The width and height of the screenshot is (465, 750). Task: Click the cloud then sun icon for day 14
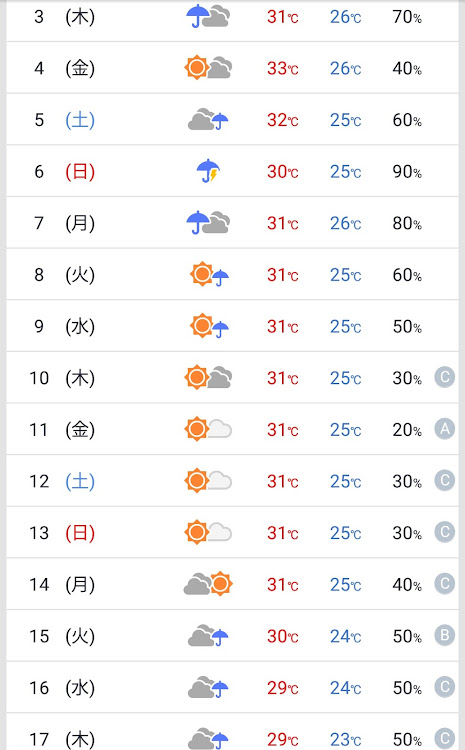point(208,584)
